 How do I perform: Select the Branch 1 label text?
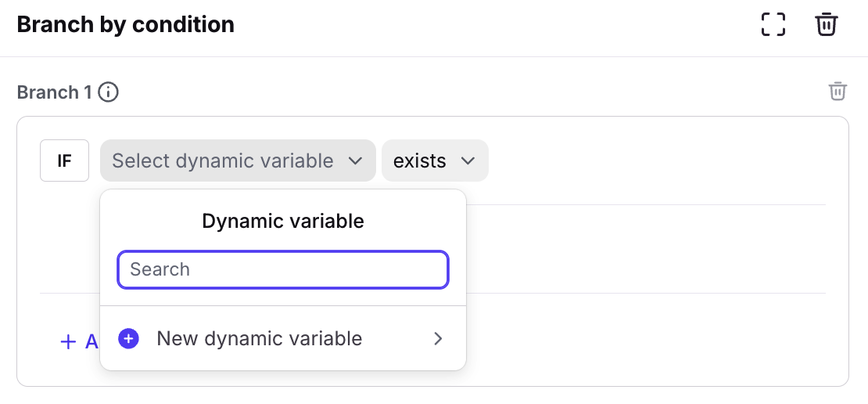pyautogui.click(x=48, y=92)
